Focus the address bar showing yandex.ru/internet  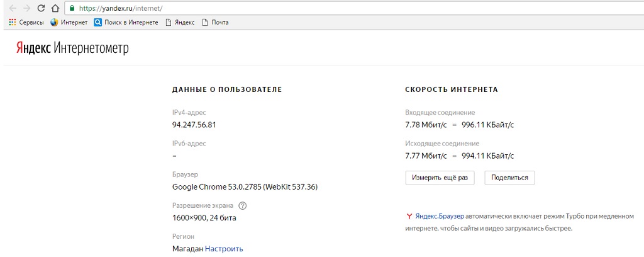(354, 8)
